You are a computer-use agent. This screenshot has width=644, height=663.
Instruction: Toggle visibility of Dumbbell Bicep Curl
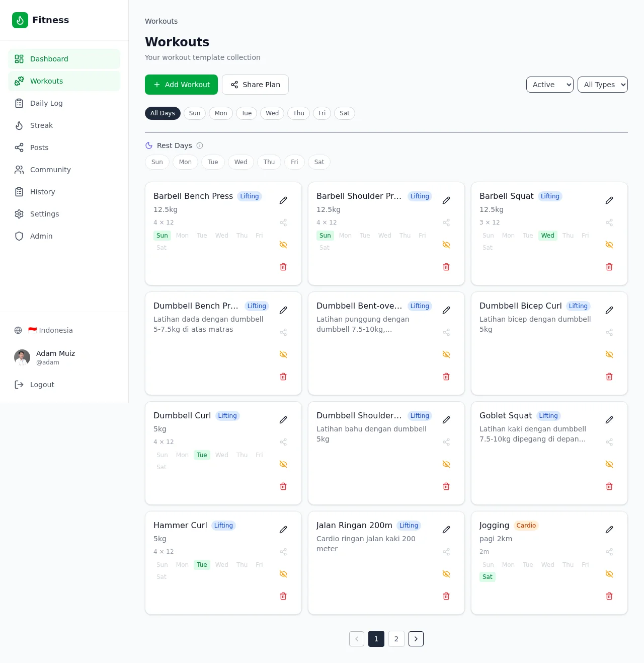[609, 354]
